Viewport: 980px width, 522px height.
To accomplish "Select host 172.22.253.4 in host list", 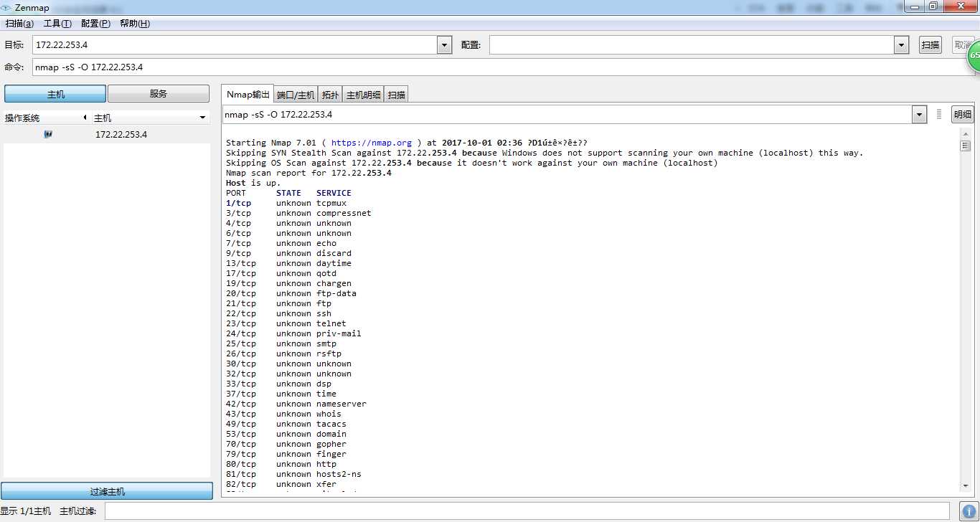I will coord(107,134).
